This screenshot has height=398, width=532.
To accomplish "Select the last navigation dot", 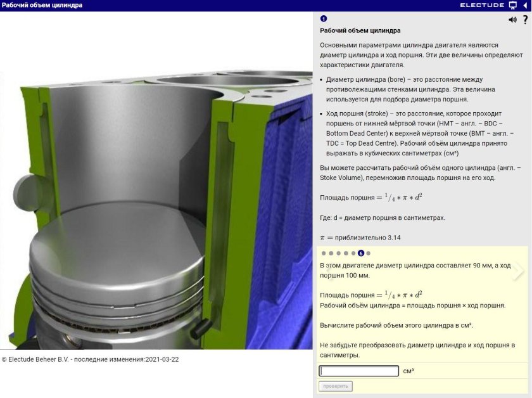I will (x=368, y=253).
